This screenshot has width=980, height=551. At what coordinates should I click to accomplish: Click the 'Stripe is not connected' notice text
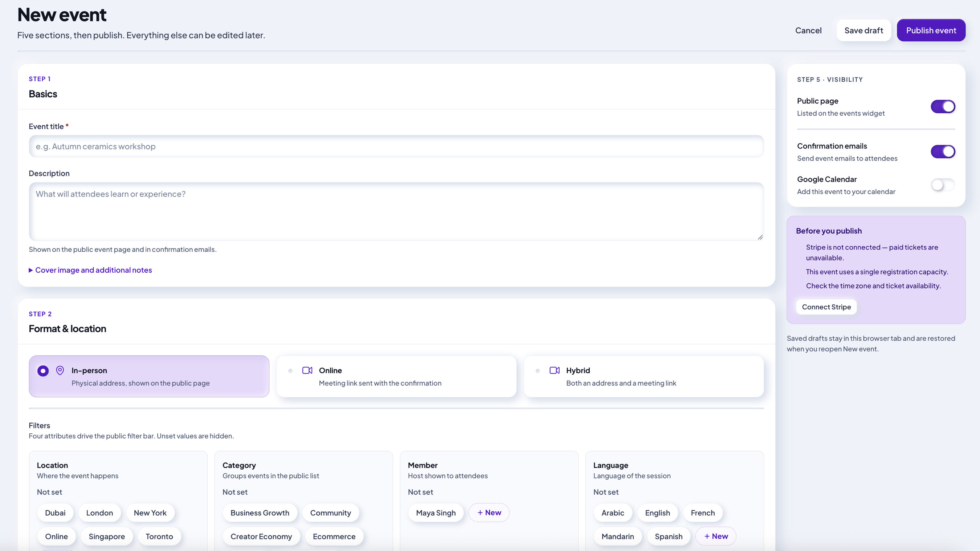[871, 252]
